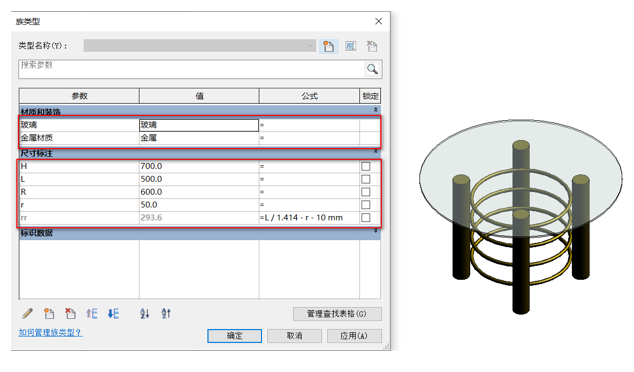Click the 应用(A) button
Image resolution: width=634 pixels, height=372 pixels.
354,336
